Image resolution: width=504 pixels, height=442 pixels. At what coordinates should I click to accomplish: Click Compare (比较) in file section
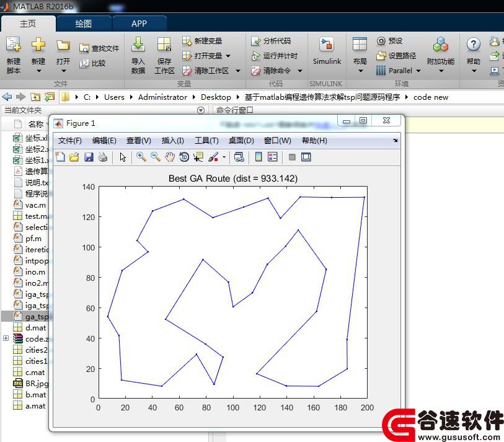[92, 63]
